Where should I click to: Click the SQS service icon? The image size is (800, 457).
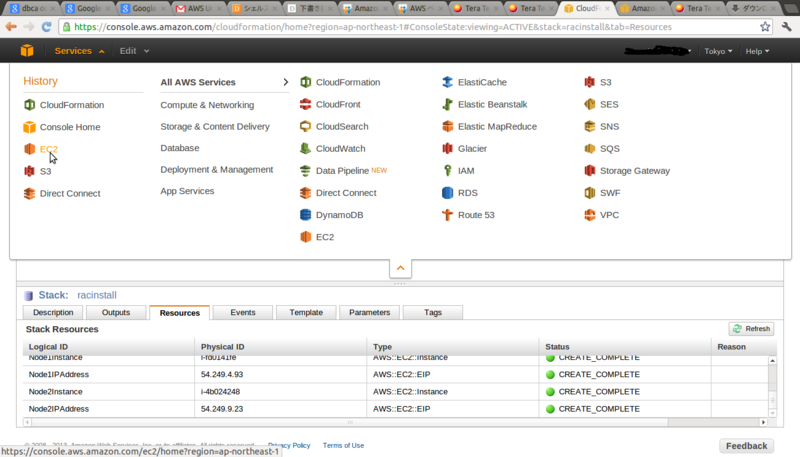[x=590, y=148]
